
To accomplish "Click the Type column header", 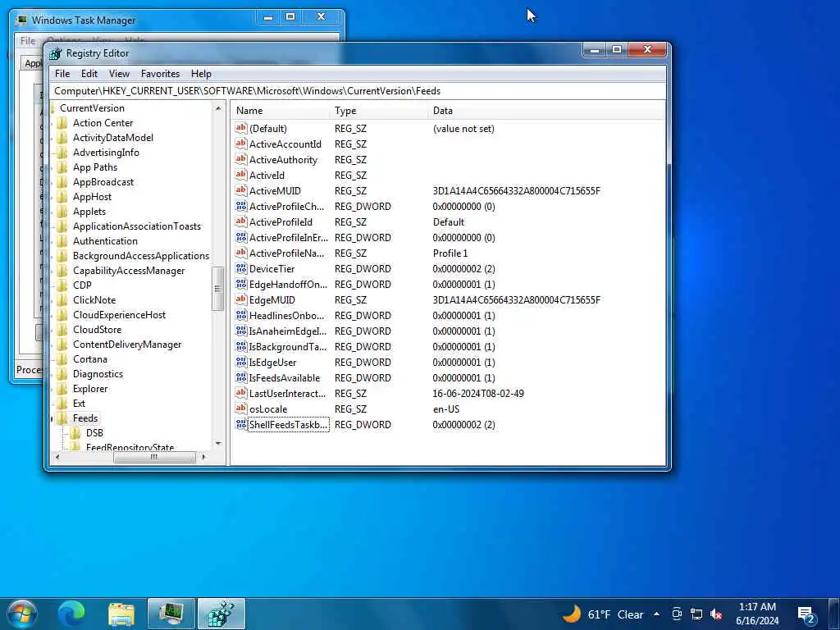I will [379, 111].
